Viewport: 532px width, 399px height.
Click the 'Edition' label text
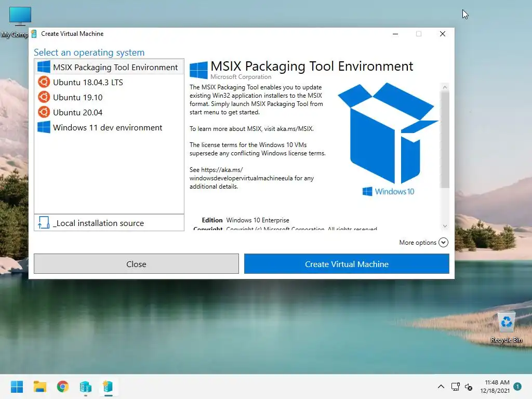[212, 220]
